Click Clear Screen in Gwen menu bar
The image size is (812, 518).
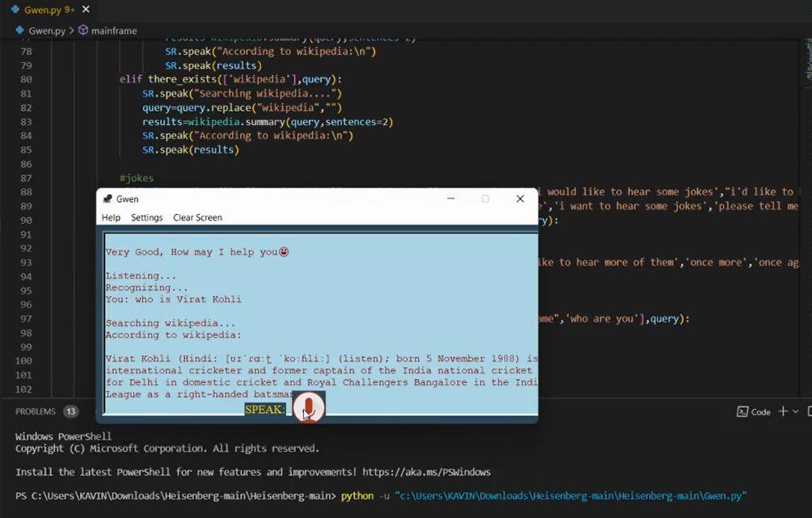(x=197, y=217)
